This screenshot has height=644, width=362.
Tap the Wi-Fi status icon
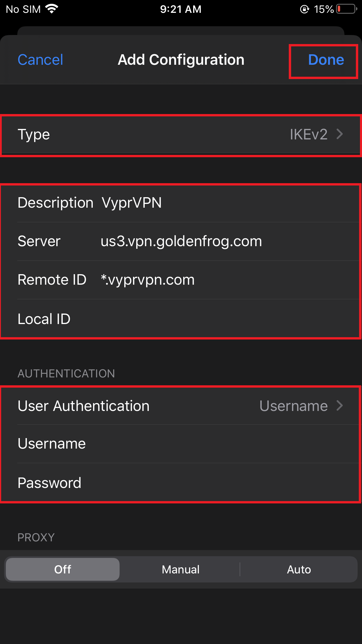pos(52,9)
